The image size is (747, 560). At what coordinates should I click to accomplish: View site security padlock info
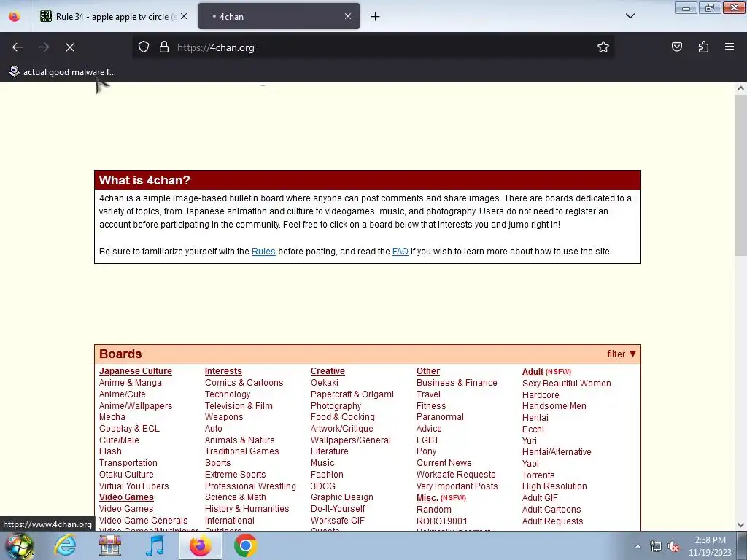tap(164, 47)
